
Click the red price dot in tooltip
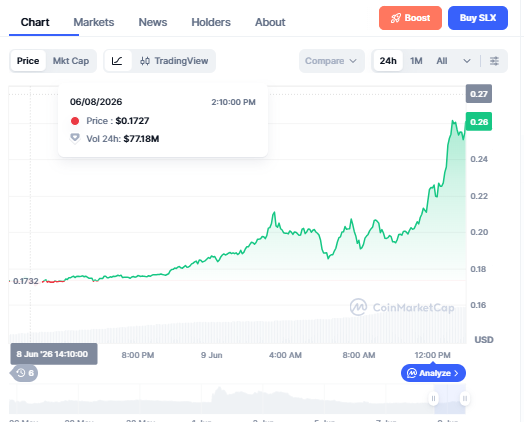[x=75, y=121]
